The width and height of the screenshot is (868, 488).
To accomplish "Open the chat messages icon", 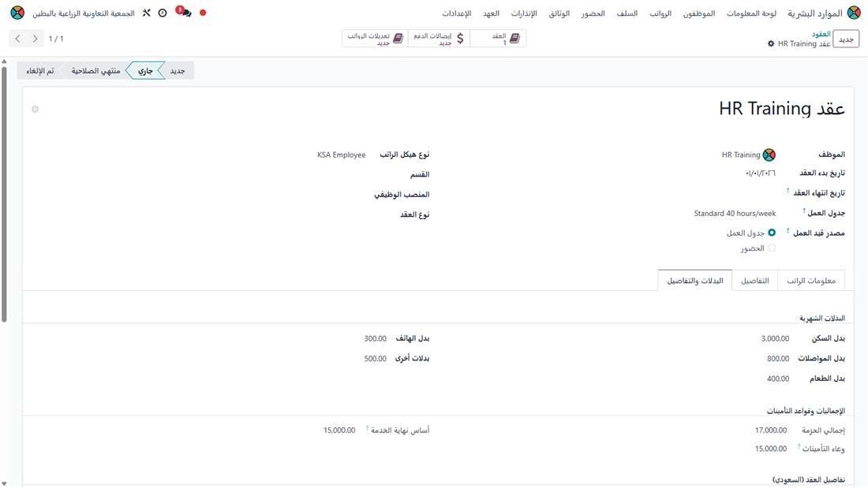I will (185, 12).
